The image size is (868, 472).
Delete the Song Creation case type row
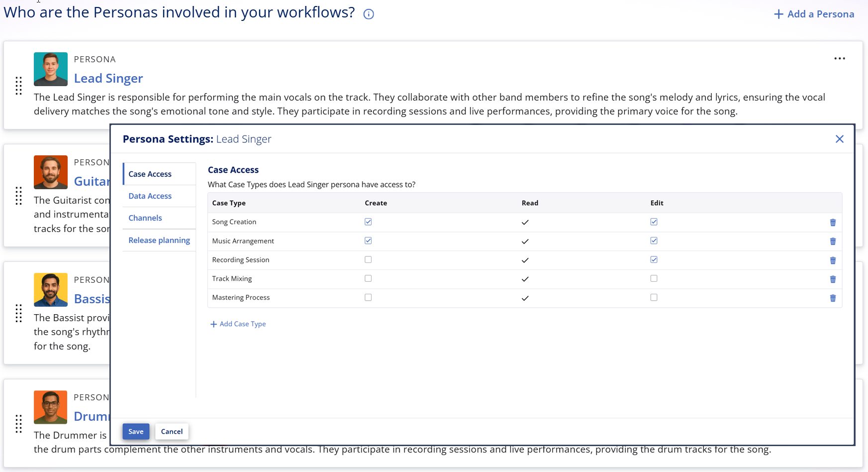pyautogui.click(x=833, y=223)
